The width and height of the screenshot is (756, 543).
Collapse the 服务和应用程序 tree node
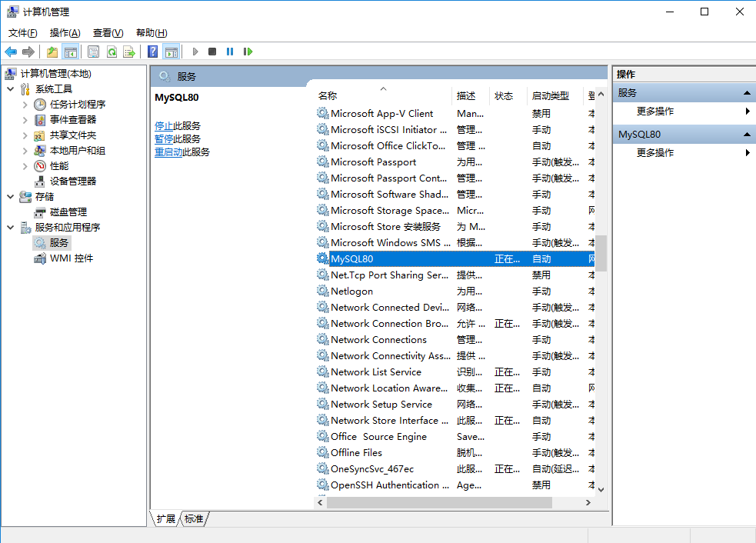[11, 227]
